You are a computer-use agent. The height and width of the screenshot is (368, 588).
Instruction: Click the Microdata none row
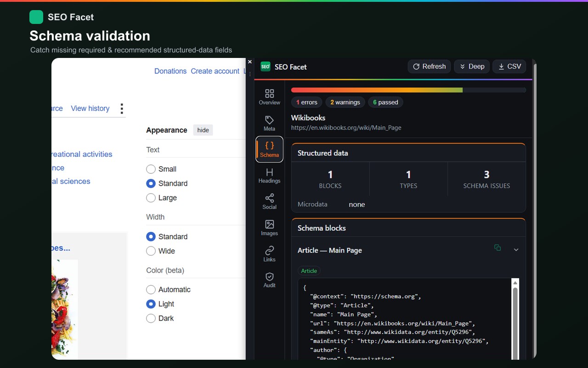click(x=408, y=204)
